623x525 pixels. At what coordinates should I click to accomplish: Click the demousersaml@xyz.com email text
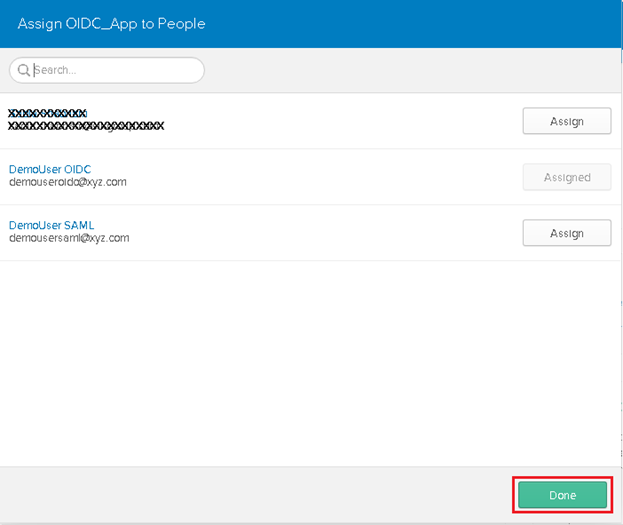[69, 238]
